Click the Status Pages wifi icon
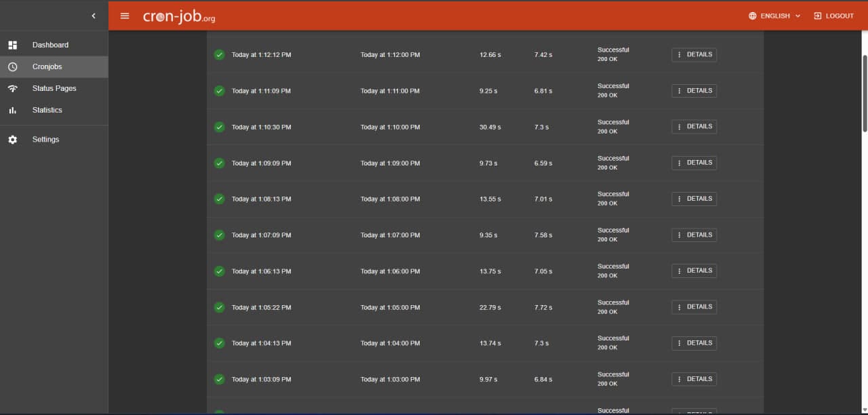 [12, 88]
